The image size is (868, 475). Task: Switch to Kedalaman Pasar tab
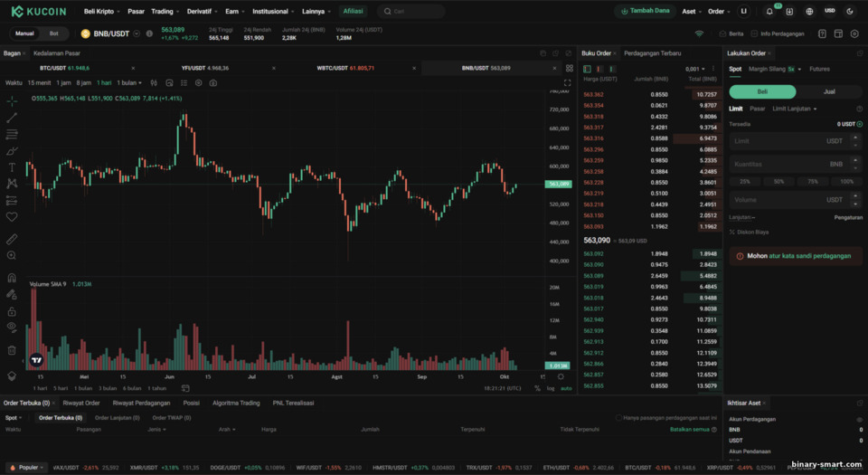click(x=56, y=53)
